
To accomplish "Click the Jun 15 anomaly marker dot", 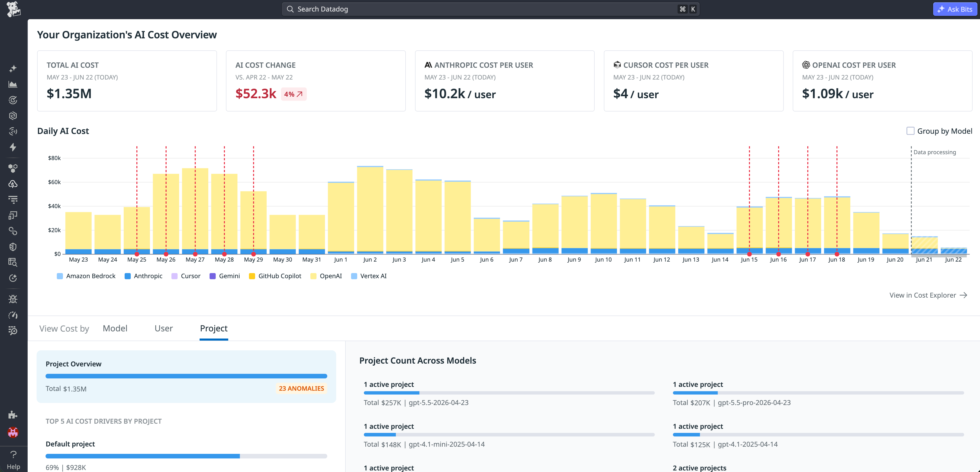I will click(749, 254).
